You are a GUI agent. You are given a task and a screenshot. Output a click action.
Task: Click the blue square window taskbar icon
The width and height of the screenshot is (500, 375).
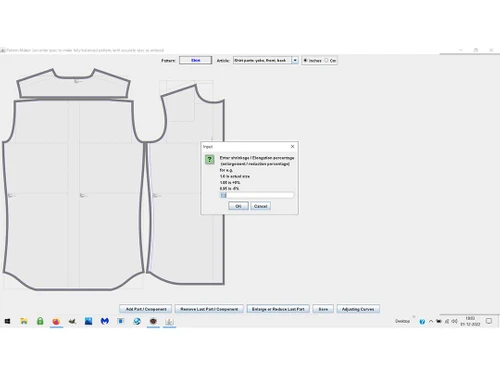[121, 321]
